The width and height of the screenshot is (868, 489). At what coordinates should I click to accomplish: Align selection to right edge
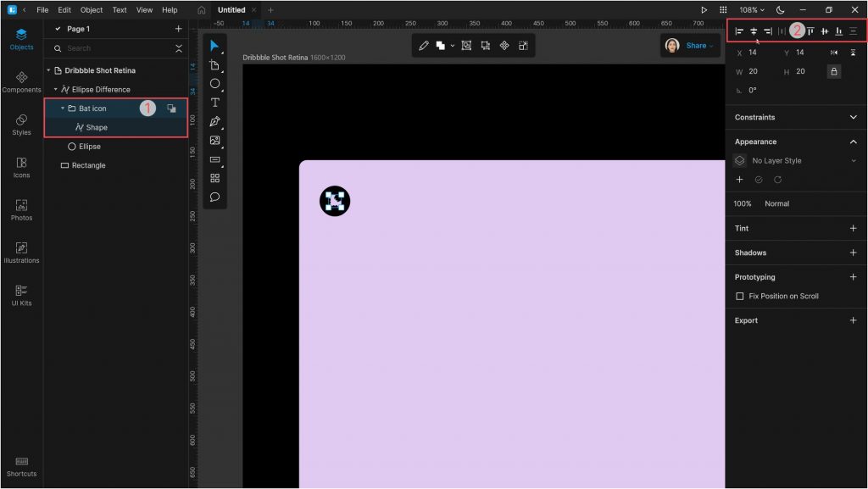(x=768, y=31)
